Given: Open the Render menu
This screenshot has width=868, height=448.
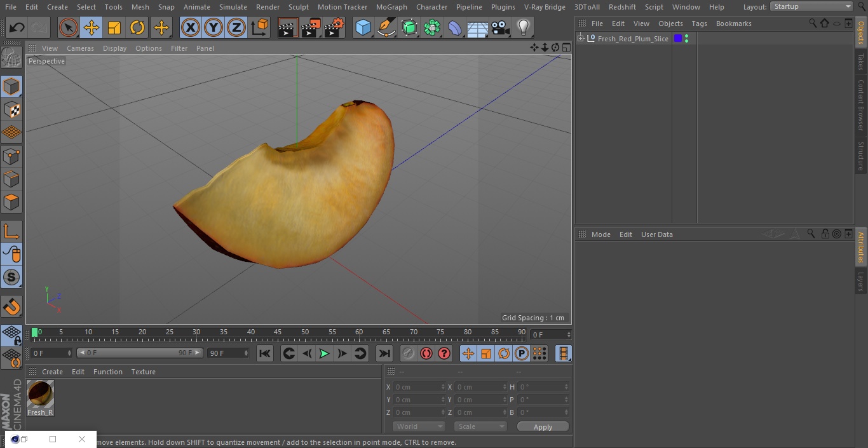Looking at the screenshot, I should [x=268, y=7].
